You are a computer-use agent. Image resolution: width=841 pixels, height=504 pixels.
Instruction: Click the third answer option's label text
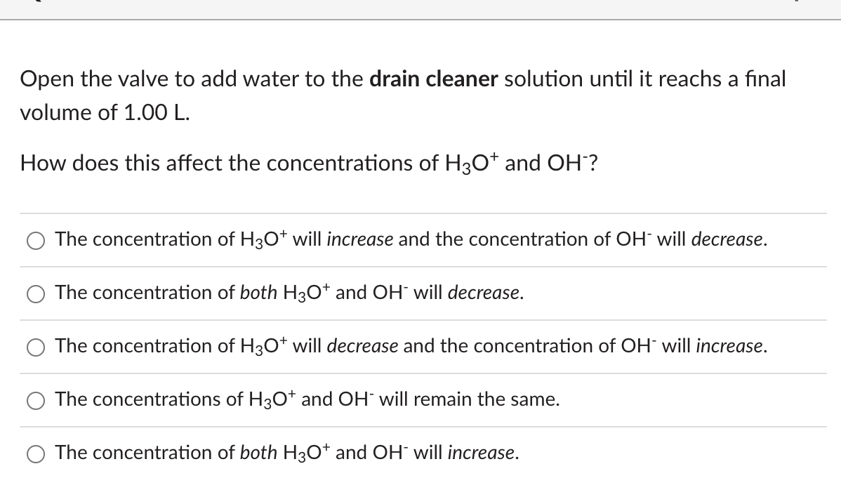point(411,346)
